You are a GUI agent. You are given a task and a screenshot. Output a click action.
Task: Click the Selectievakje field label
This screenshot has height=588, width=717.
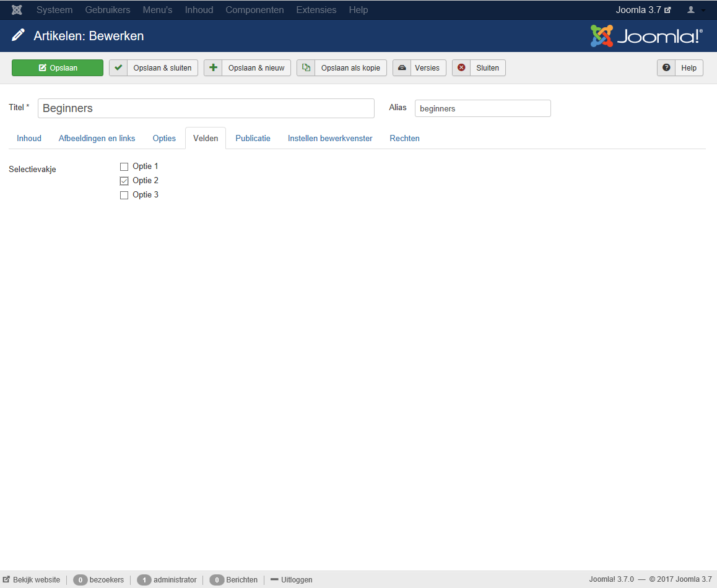(32, 169)
